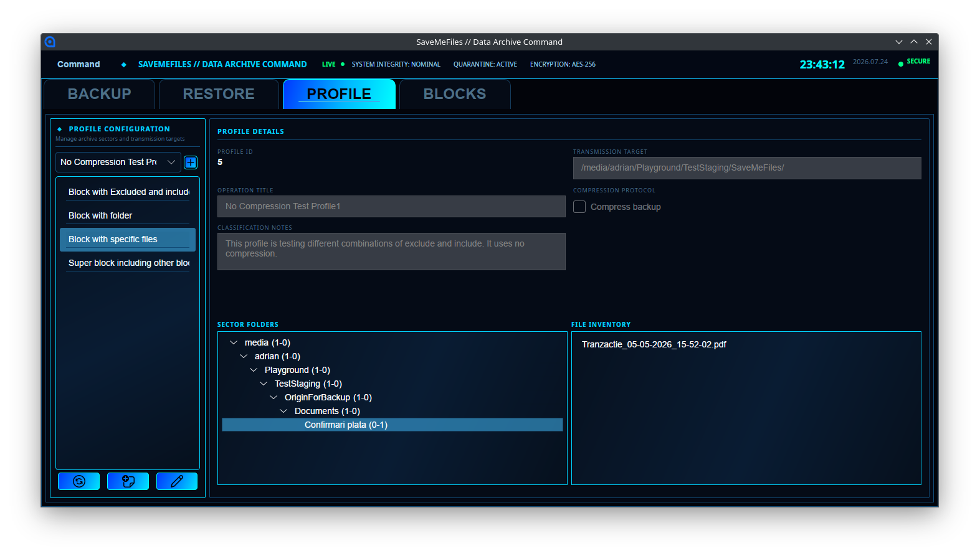Collapse the Documents folder node
Image resolution: width=980 pixels, height=556 pixels.
click(x=283, y=411)
